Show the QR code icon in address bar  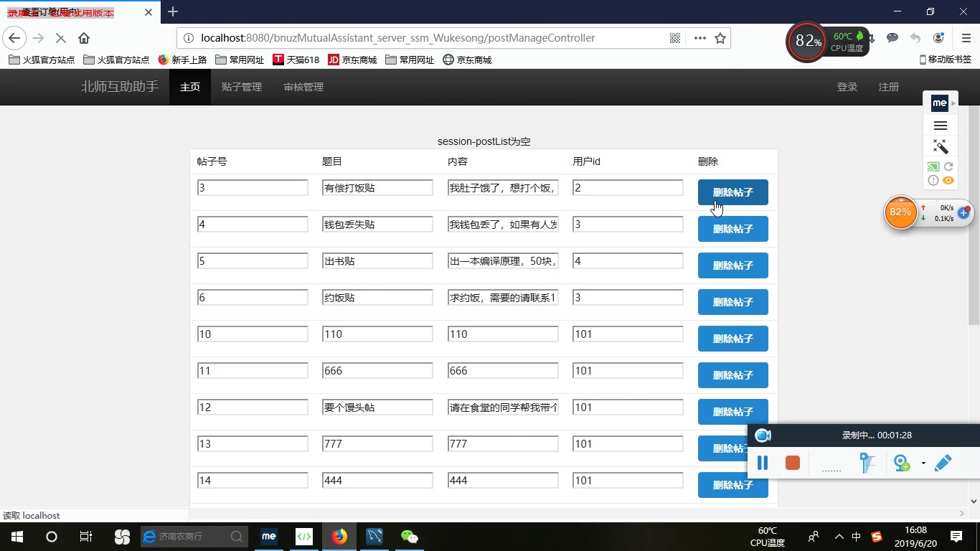point(675,38)
